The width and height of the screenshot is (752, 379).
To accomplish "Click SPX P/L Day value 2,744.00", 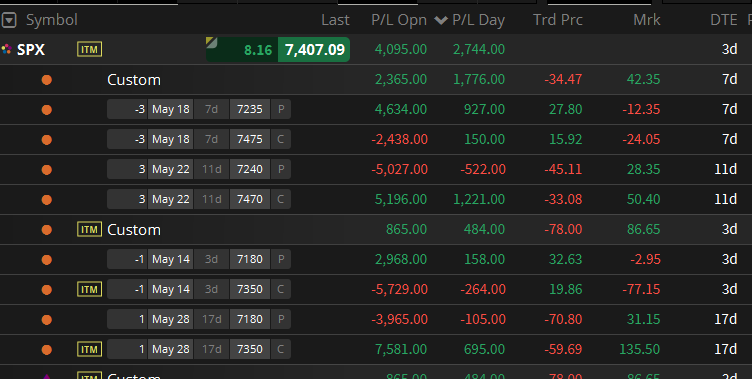I will click(x=479, y=49).
